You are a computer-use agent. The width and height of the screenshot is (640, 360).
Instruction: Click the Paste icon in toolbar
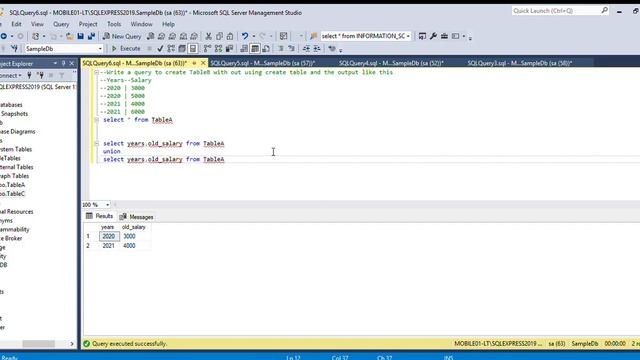[x=230, y=36]
